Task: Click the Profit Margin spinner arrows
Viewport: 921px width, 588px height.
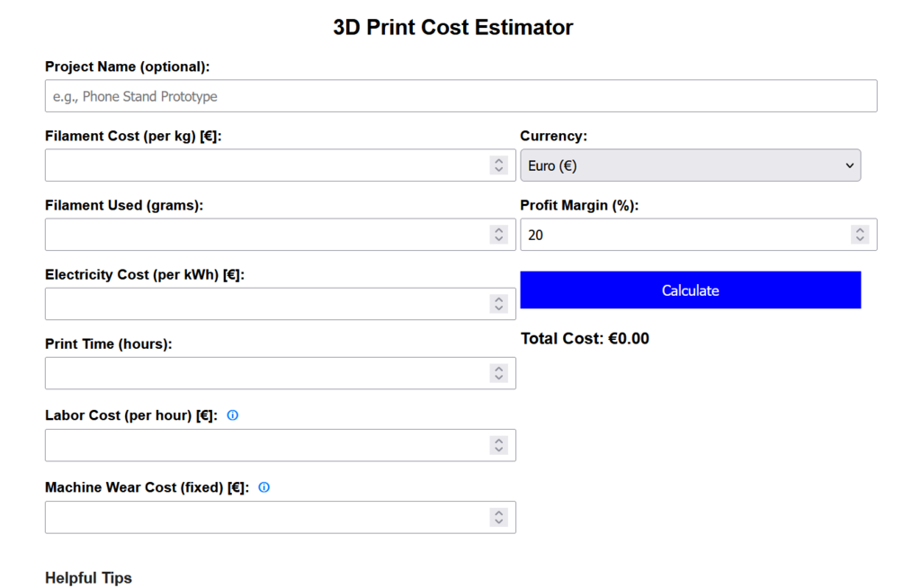Action: [x=861, y=235]
